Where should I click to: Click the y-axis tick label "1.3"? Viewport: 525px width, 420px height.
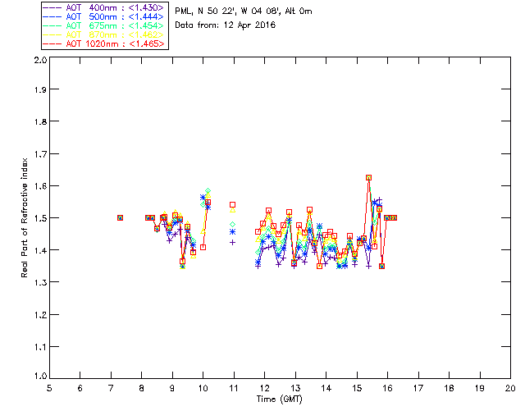coord(40,282)
